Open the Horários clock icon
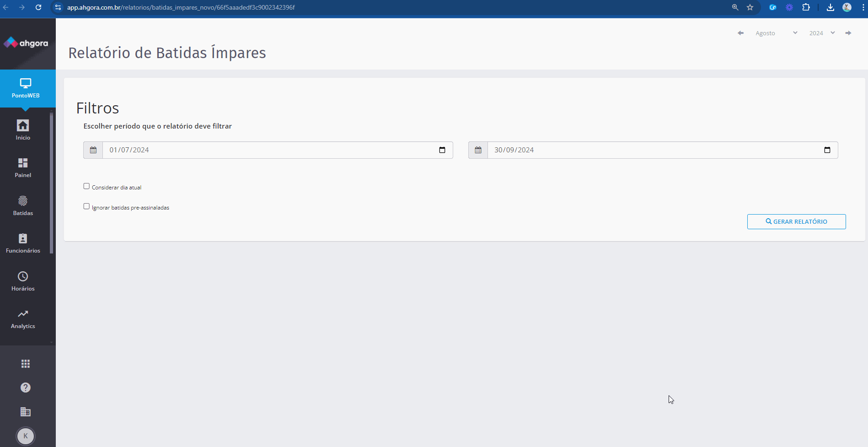 coord(23,277)
